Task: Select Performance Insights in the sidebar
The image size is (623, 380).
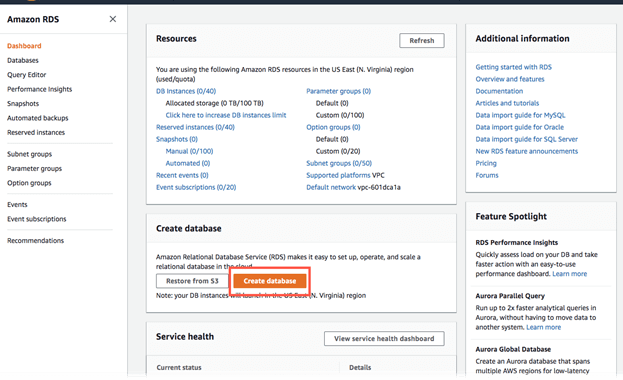Action: [x=40, y=89]
